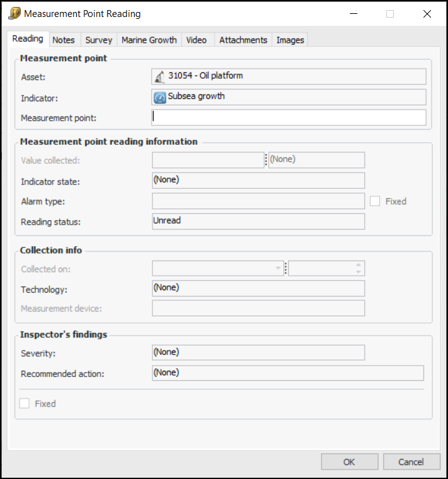448x479 pixels.
Task: Switch to the Notes tab
Action: click(64, 40)
